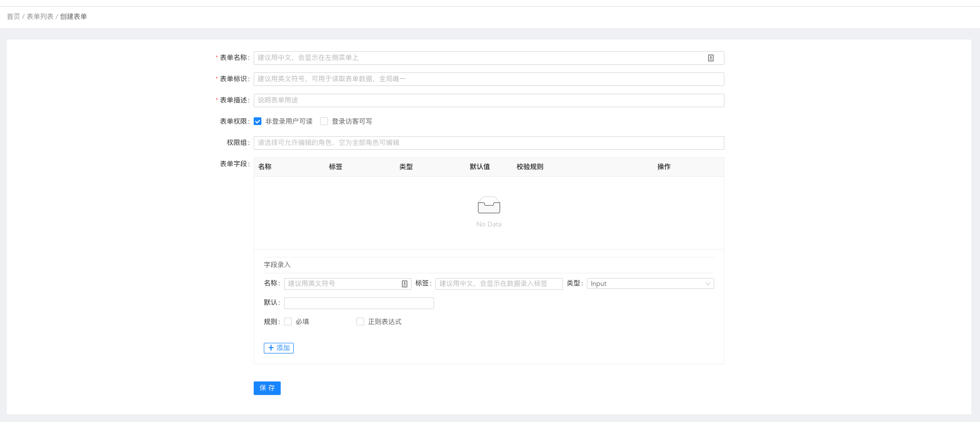
Task: Click the contact card icon in 名称 field
Action: (x=405, y=284)
